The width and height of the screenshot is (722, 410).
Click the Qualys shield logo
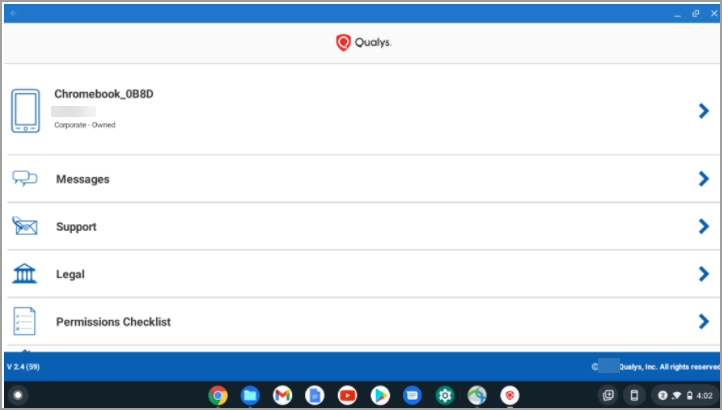(343, 42)
